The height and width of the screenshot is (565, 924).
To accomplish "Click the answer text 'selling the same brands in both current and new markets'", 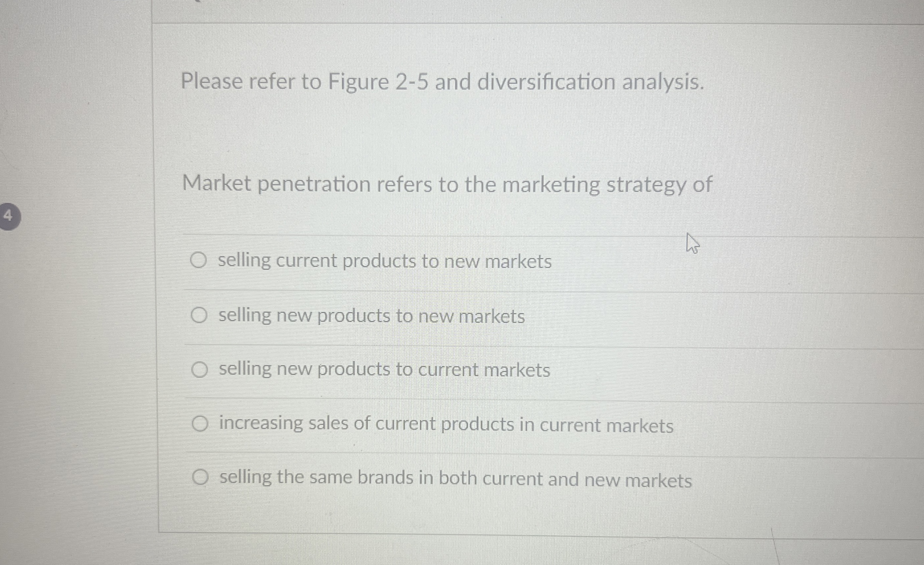I will pos(455,477).
